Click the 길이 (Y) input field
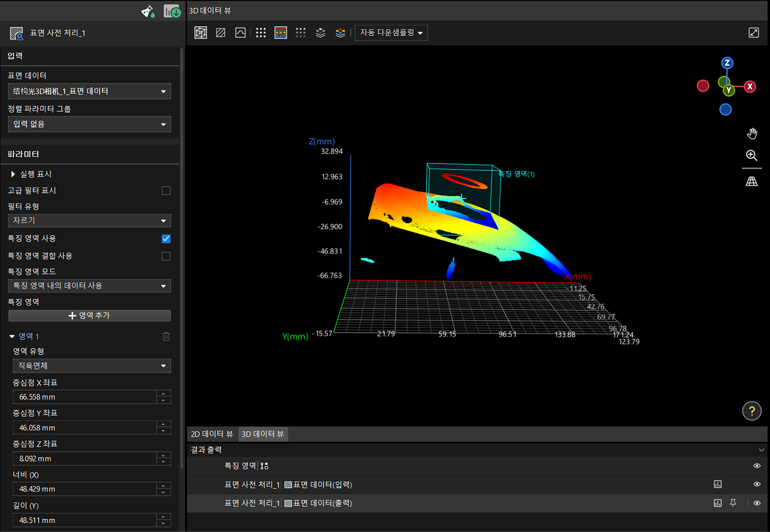 pyautogui.click(x=84, y=520)
